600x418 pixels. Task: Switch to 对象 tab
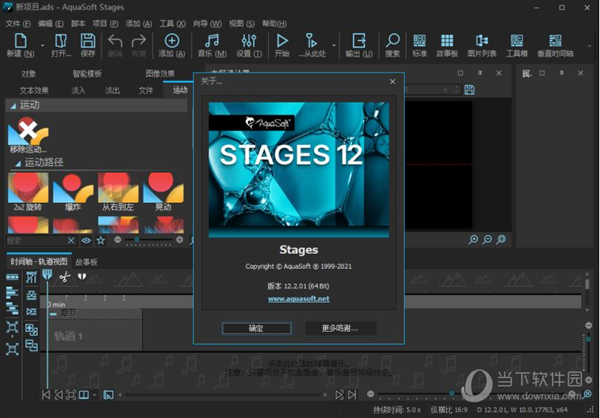(28, 73)
